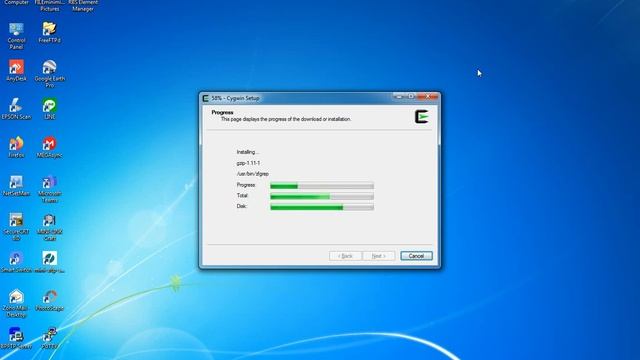Select NetSetMan desktop shortcut
Viewport: 640px width, 360px height.
[16, 186]
